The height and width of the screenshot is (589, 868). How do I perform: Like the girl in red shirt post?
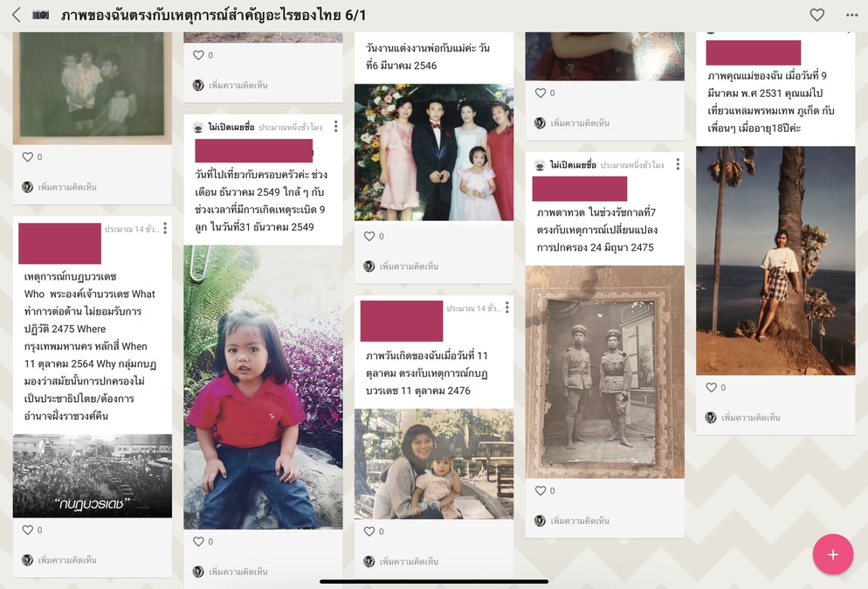pyautogui.click(x=198, y=541)
